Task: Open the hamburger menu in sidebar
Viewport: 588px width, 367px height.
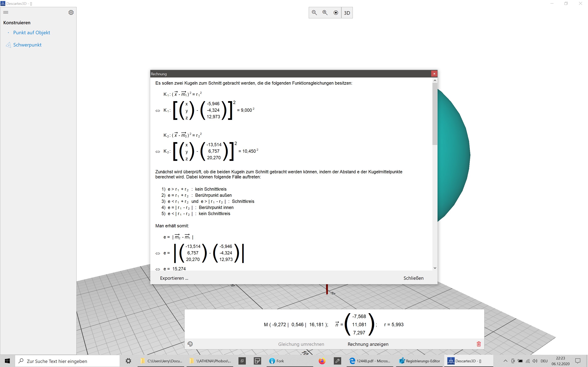Action: [6, 12]
